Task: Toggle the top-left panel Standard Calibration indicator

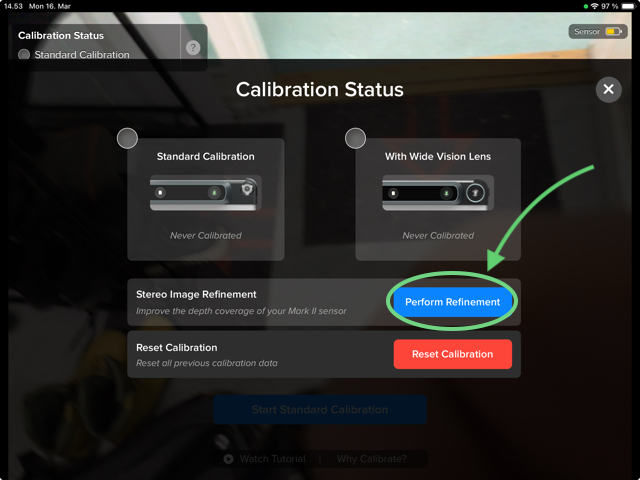Action: pyautogui.click(x=24, y=54)
